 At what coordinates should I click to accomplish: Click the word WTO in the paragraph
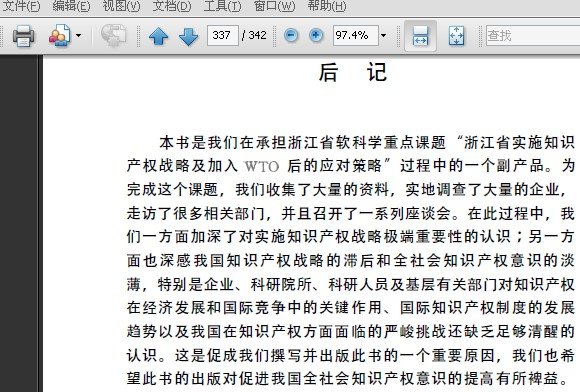tap(262, 166)
